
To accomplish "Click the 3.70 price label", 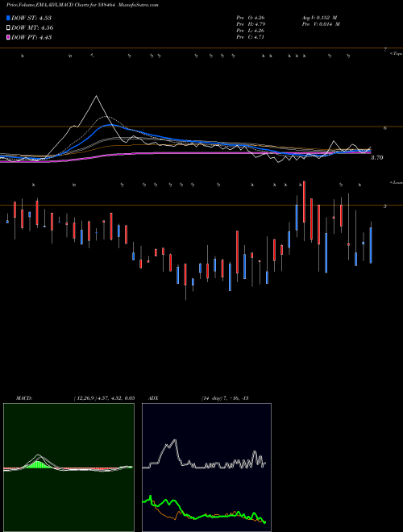I will tap(377, 158).
